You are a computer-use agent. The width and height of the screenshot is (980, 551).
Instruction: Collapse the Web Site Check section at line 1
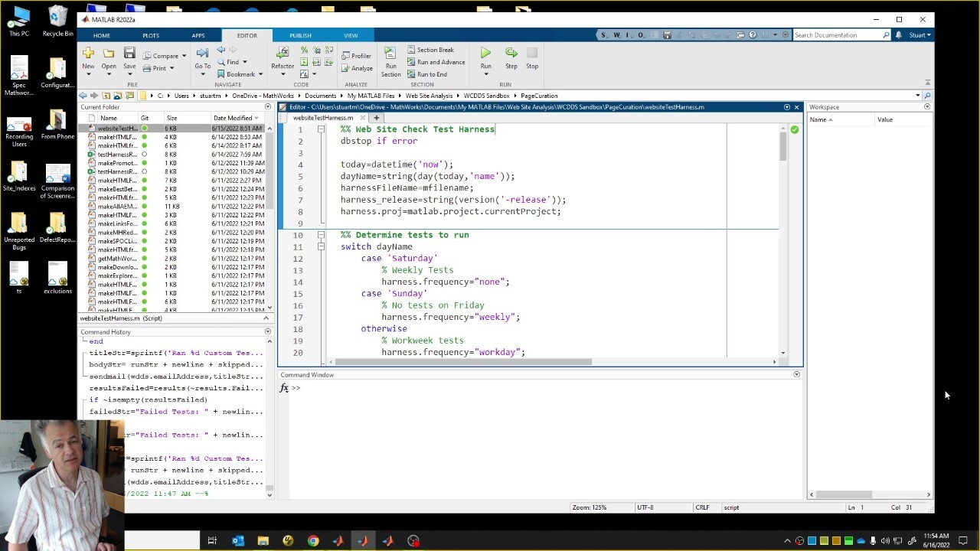click(321, 129)
